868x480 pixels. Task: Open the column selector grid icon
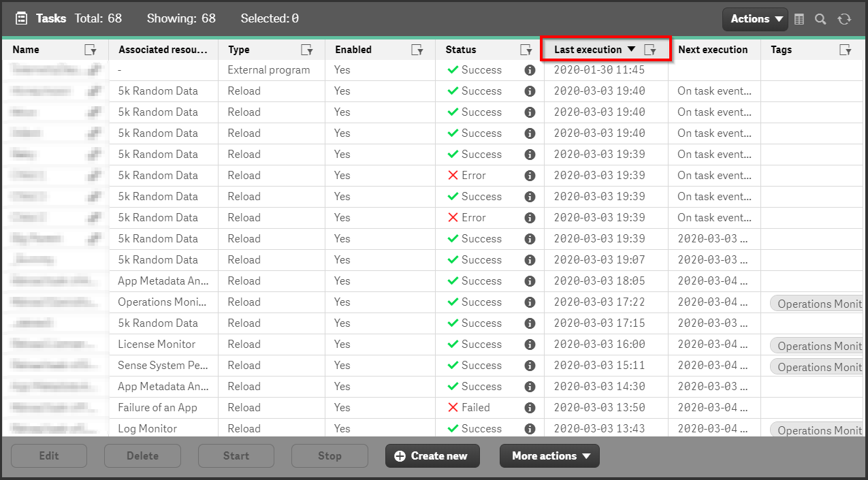click(x=799, y=20)
